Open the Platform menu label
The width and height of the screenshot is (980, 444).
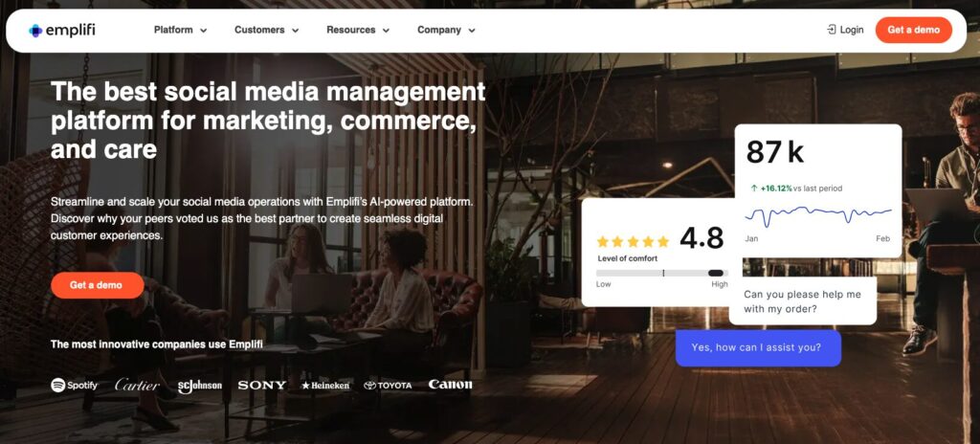173,30
